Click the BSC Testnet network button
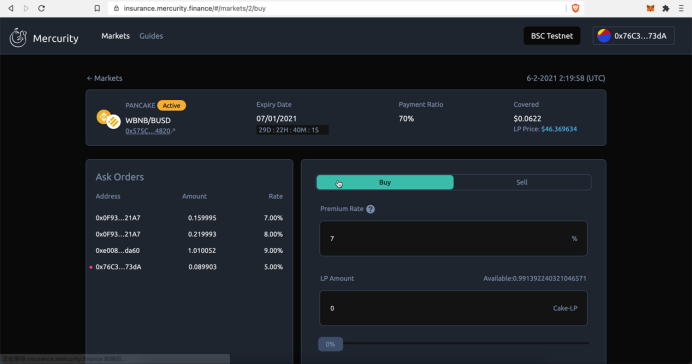This screenshot has height=364, width=692. 552,36
